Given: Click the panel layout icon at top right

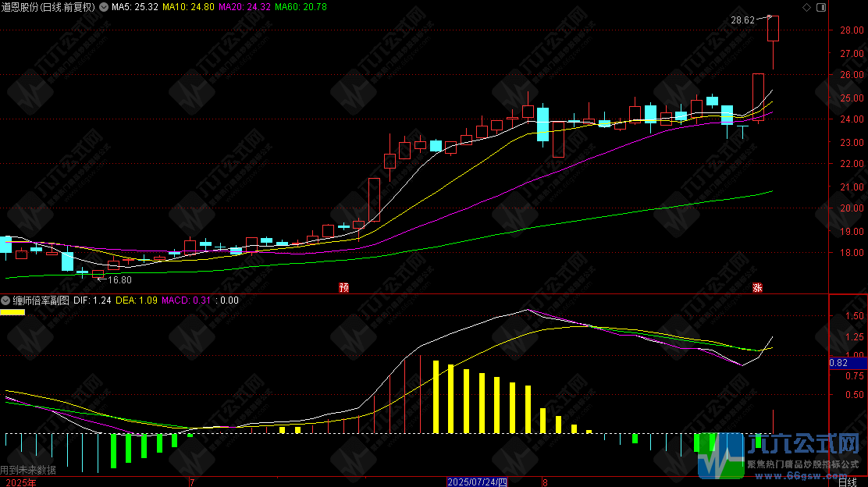Looking at the screenshot, I should tap(821, 7).
